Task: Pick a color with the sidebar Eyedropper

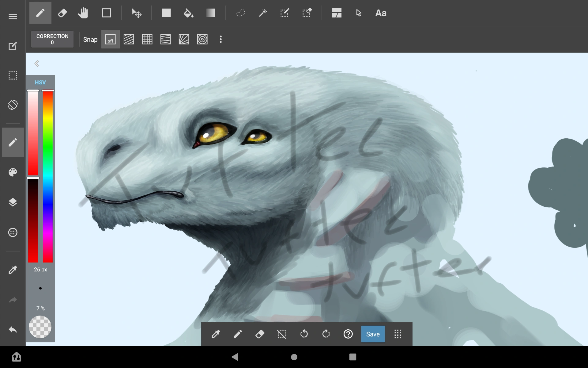Action: (x=13, y=270)
